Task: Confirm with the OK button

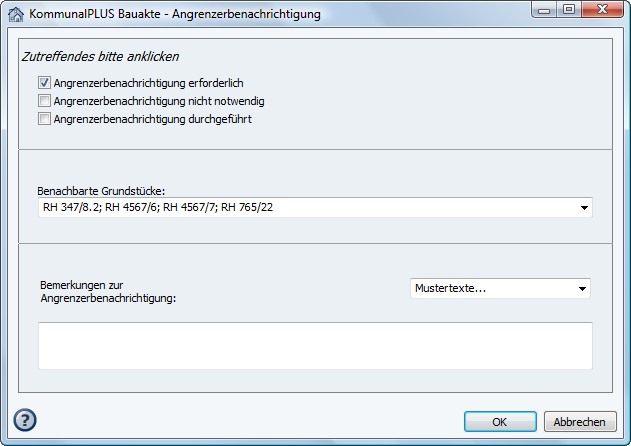Action: (500, 422)
